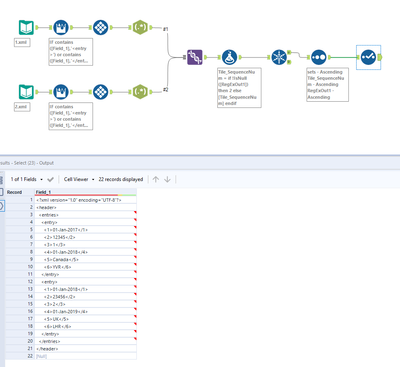Click the Union tool's output anchor
The image size is (400, 367).
tap(206, 57)
